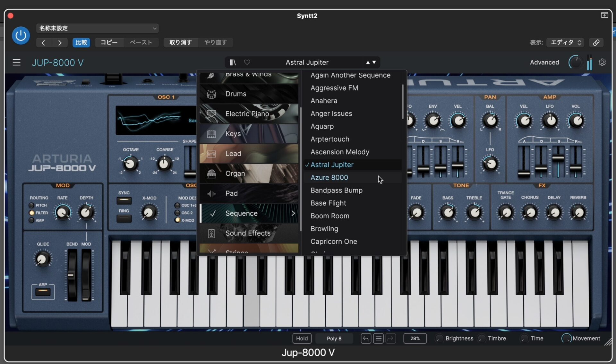This screenshot has height=364, width=616.
Task: Select the next preset with the down arrow
Action: [x=374, y=62]
